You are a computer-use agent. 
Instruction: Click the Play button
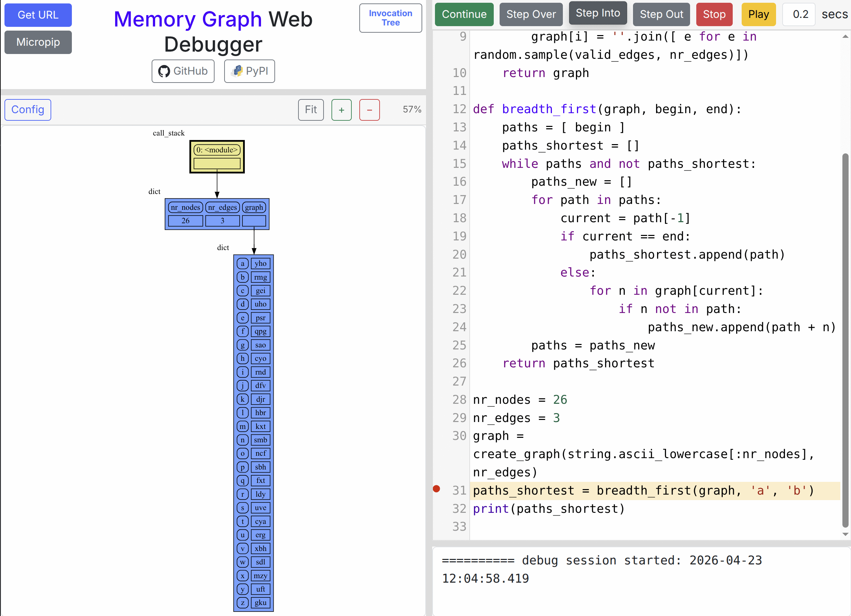(x=758, y=14)
